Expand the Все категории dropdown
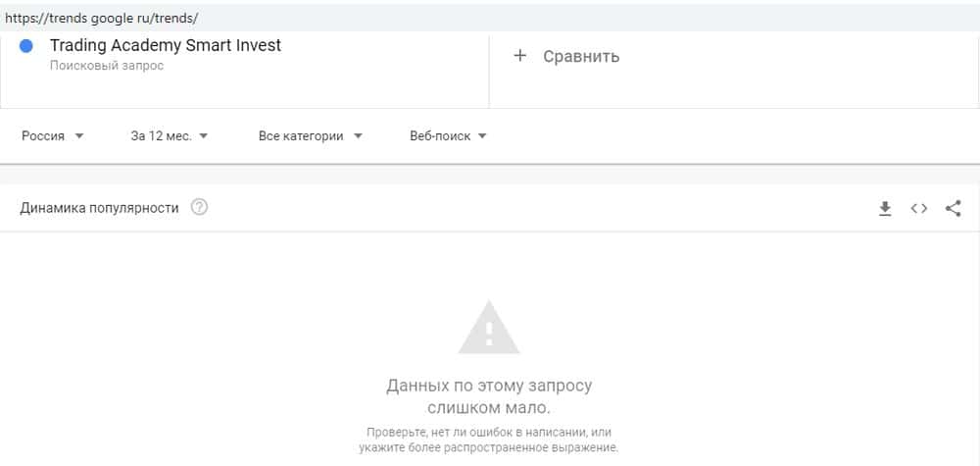 310,136
